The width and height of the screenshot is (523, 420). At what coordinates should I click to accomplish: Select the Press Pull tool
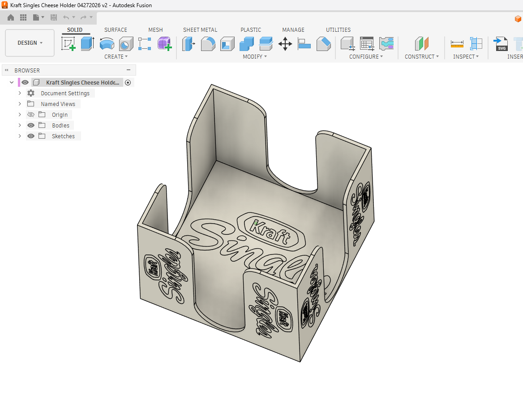[189, 44]
